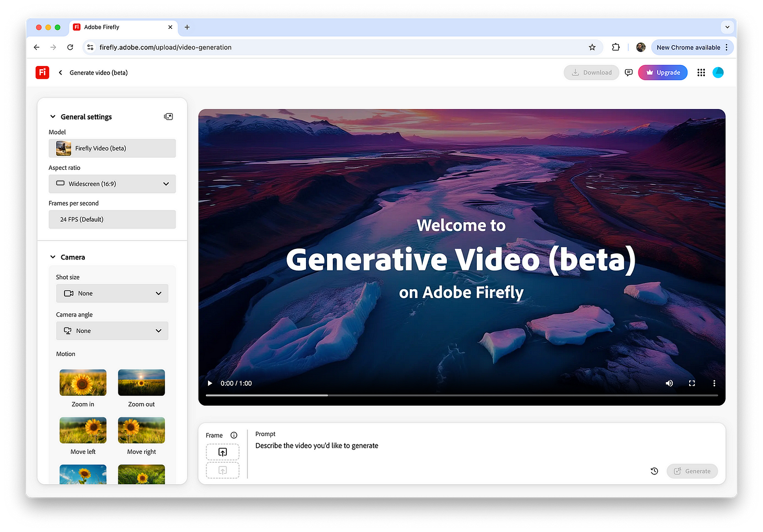Select the Move right motion thumbnail
Viewport: 763px width, 532px height.
[x=141, y=430]
